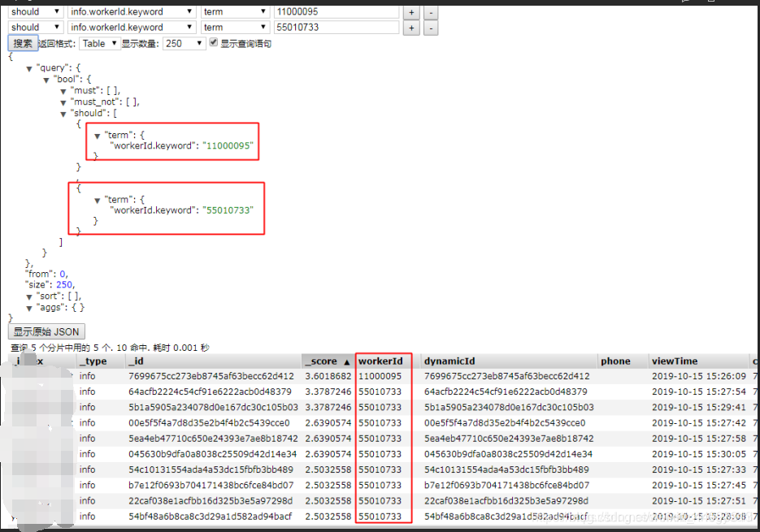Select _id cell 5ea4eb47710c650e24393e7ae8b18742
The width and height of the screenshot is (760, 532).
[x=213, y=438]
